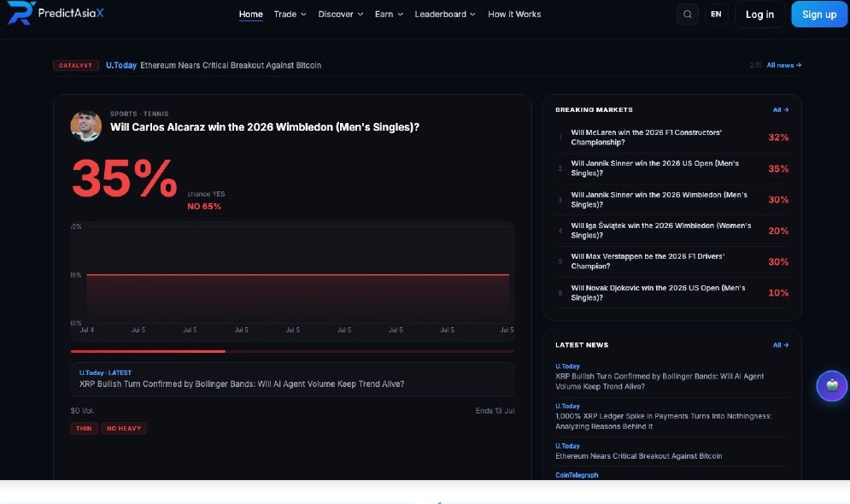Image resolution: width=850 pixels, height=504 pixels.
Task: Expand the Trade dropdown menu
Action: [290, 14]
